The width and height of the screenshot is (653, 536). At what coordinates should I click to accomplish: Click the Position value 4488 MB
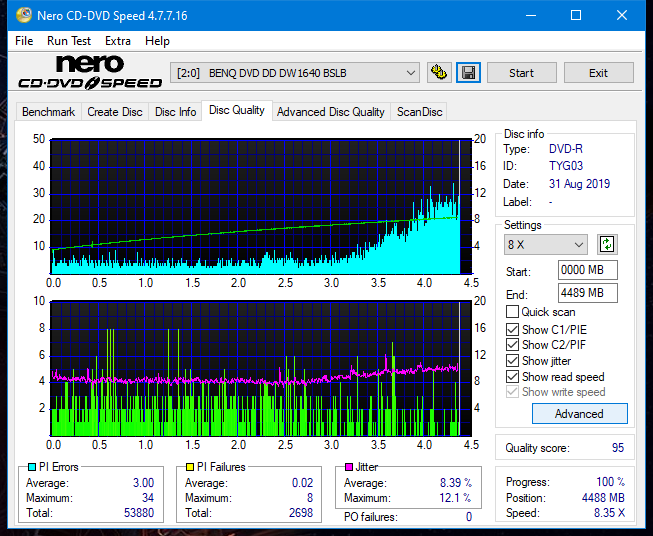tap(603, 498)
